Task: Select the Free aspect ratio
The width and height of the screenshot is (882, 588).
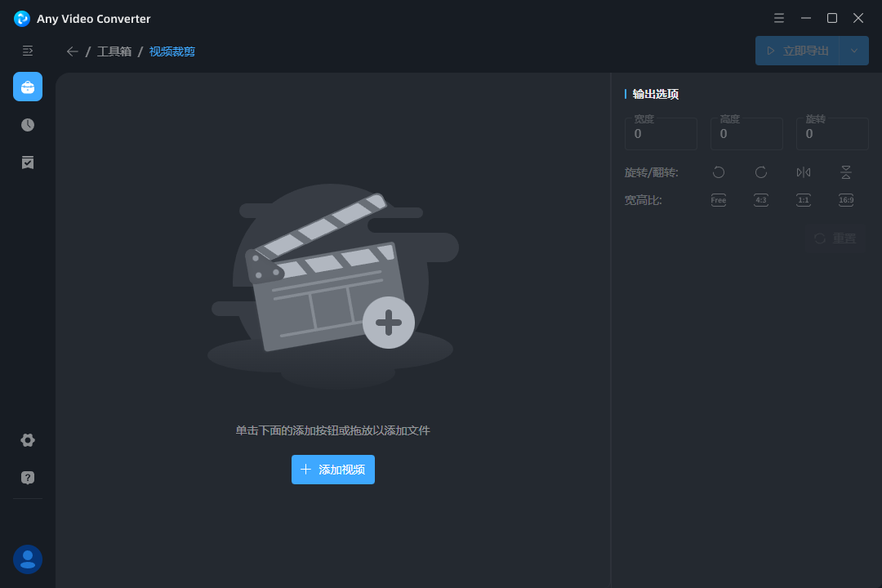Action: pyautogui.click(x=719, y=200)
